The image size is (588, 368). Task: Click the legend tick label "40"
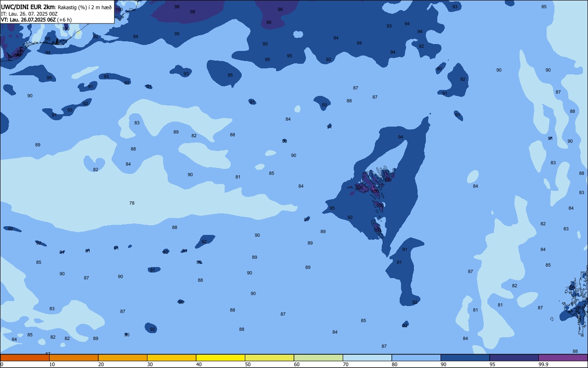tap(199, 364)
